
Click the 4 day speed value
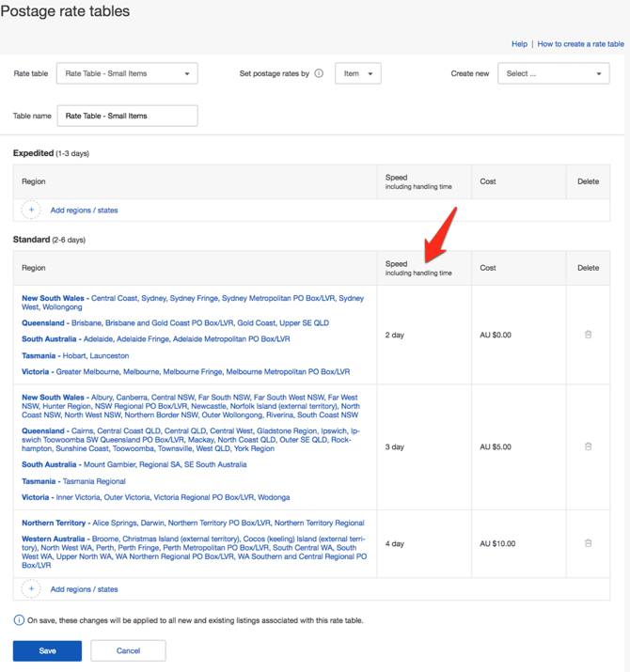pyautogui.click(x=395, y=543)
